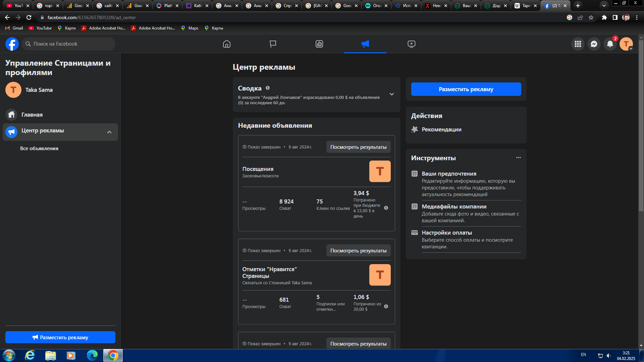Viewport: 644px width, 362px height.
Task: Open the tab search dropdown arrow in Chrome
Action: pyautogui.click(x=604, y=6)
